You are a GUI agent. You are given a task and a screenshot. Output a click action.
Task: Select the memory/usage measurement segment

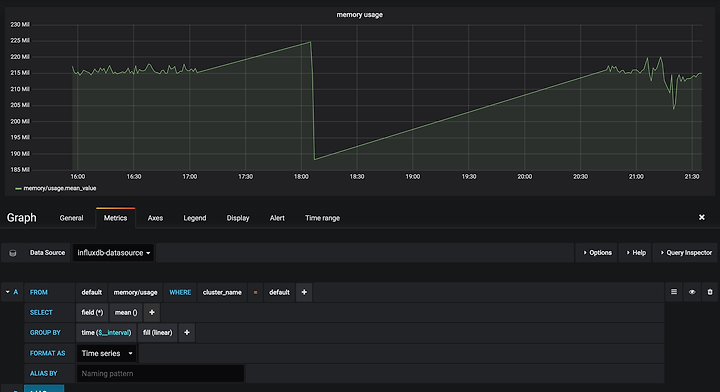135,292
